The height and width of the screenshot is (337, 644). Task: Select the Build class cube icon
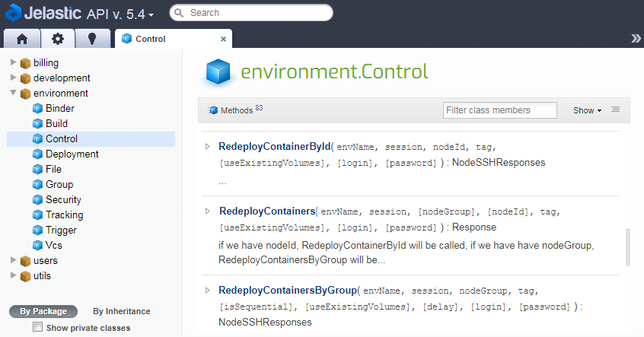point(37,123)
